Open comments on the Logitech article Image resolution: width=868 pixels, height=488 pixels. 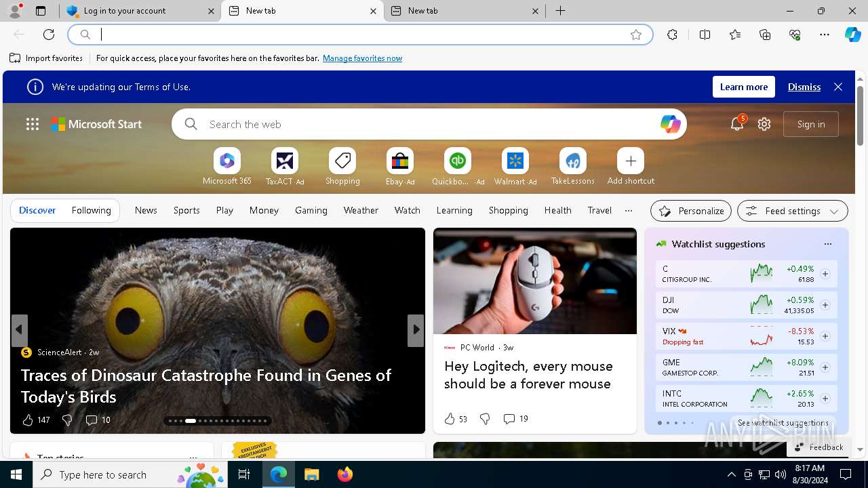[x=515, y=419]
